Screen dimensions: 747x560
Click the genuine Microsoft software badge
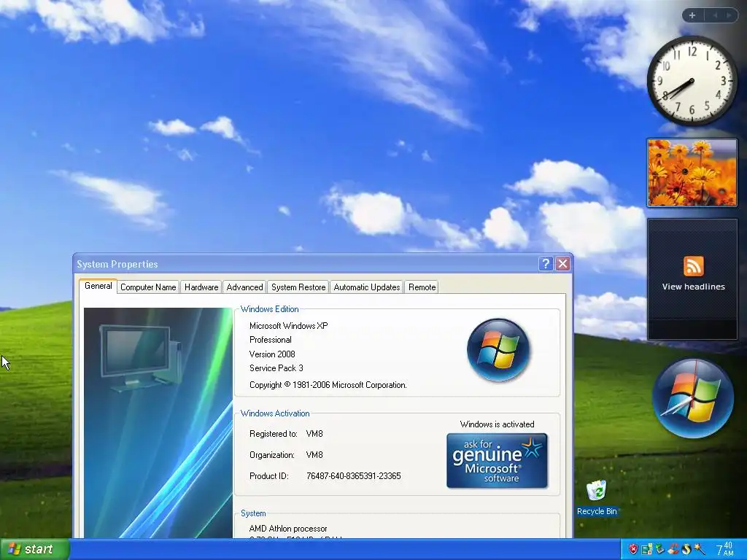click(497, 461)
